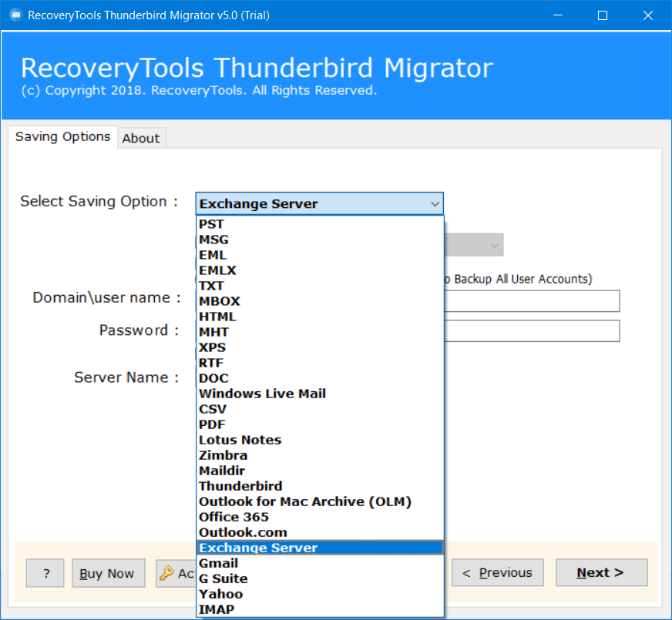Pick PDF from the list
The width and height of the screenshot is (672, 620).
point(320,424)
